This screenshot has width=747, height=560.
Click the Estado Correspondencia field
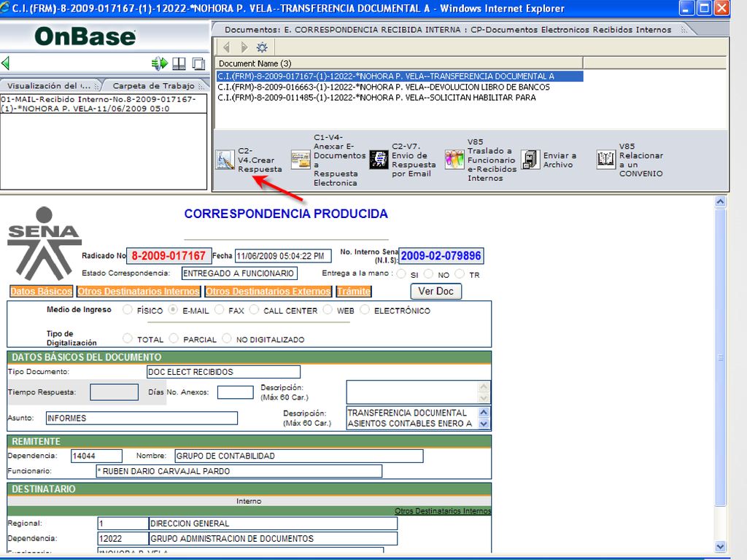coord(239,273)
